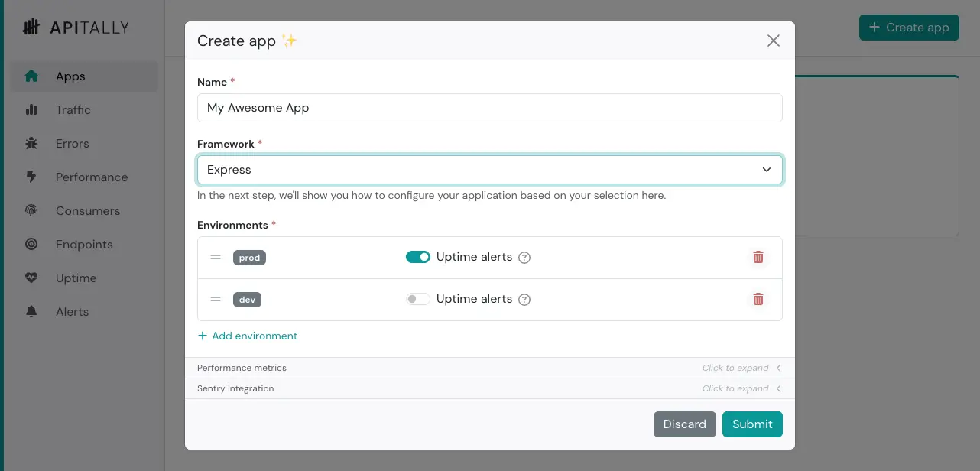This screenshot has width=980, height=471.
Task: Select the Performance lightning icon
Action: 31,177
